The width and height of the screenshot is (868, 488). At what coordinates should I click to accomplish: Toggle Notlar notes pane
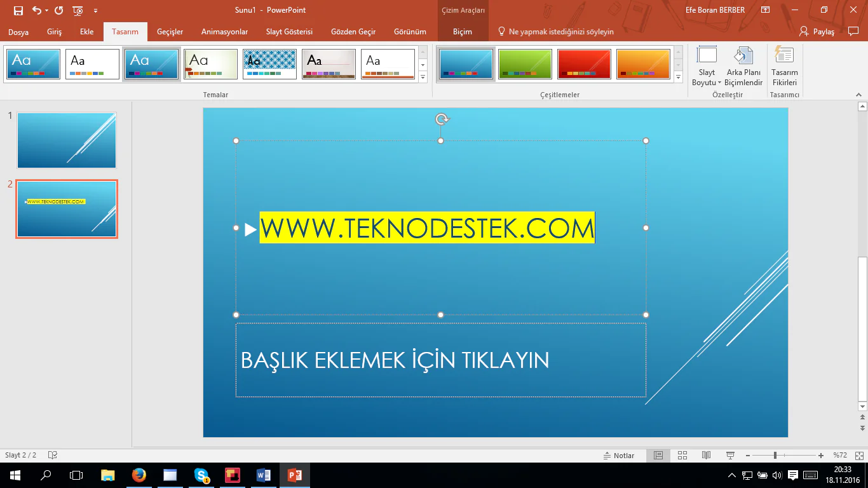pyautogui.click(x=619, y=456)
